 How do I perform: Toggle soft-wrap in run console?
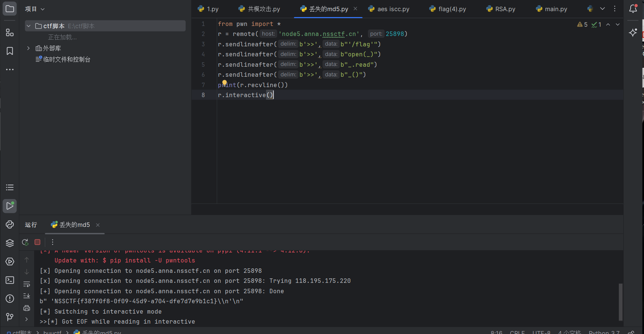[x=27, y=284]
